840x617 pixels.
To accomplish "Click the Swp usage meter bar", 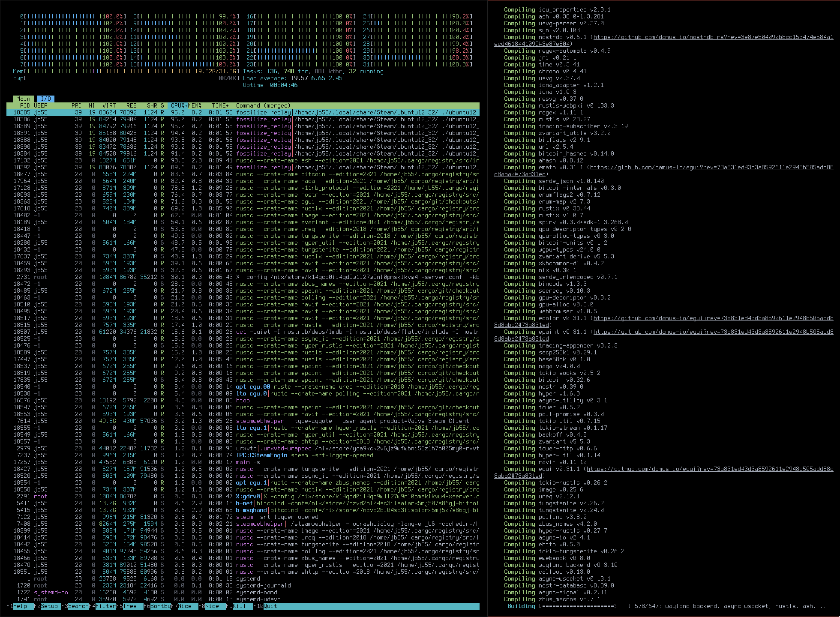I will coord(126,78).
